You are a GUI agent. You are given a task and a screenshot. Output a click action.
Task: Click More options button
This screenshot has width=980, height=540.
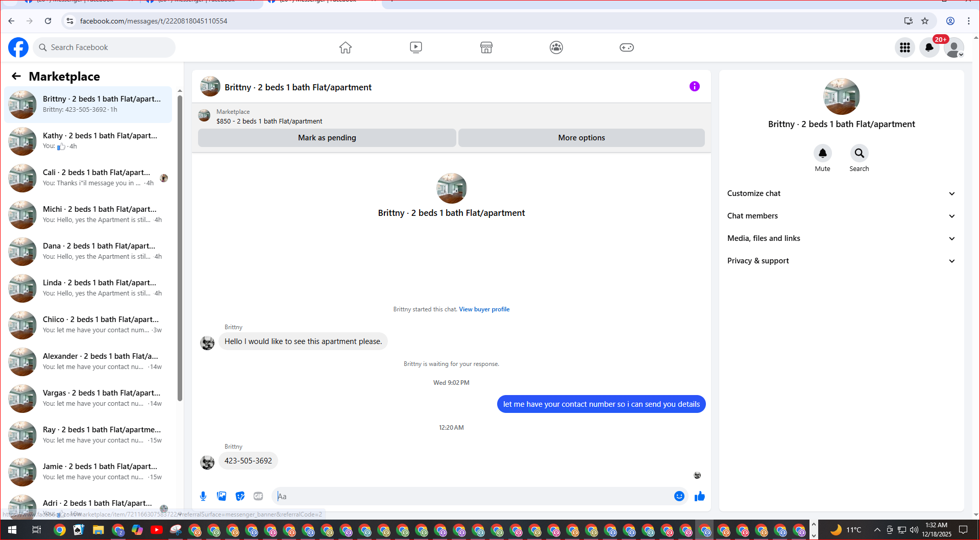(x=581, y=138)
